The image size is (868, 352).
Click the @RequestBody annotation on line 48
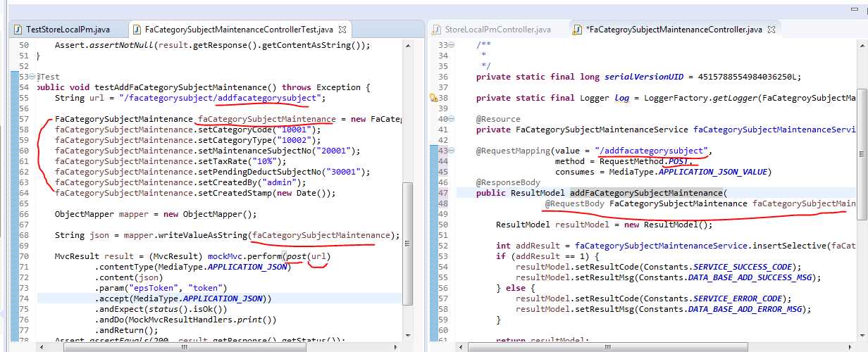click(575, 203)
